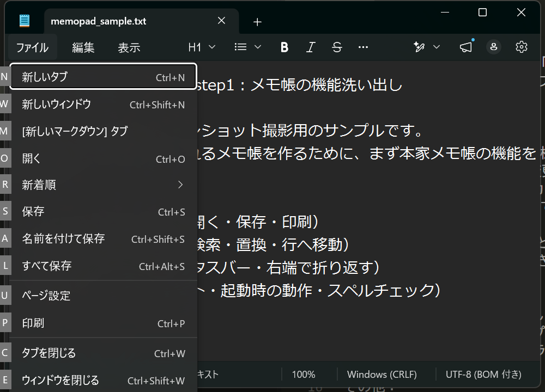Viewport: 545px width, 392px height.
Task: Choose [新しいマークダウン] タブ entry
Action: coord(104,131)
